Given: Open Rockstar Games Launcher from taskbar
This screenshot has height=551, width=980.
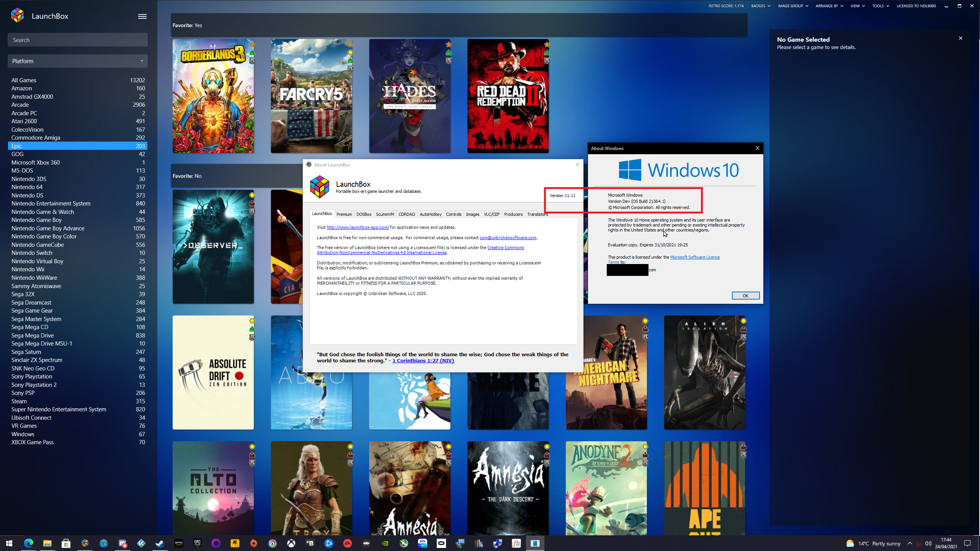Looking at the screenshot, I should click(235, 543).
